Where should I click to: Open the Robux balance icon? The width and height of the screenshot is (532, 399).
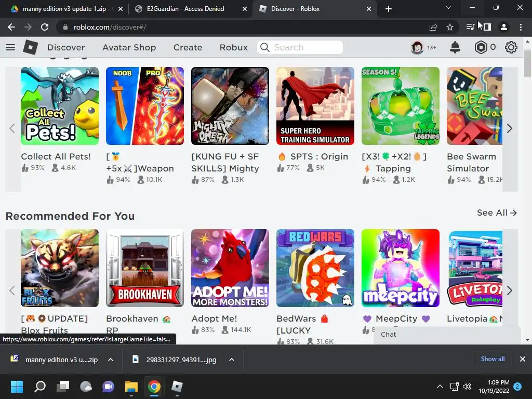(x=481, y=47)
